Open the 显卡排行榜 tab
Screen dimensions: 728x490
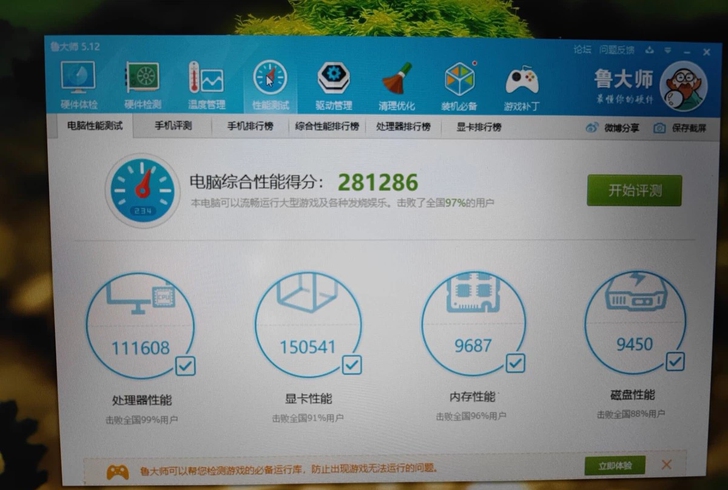click(x=479, y=127)
